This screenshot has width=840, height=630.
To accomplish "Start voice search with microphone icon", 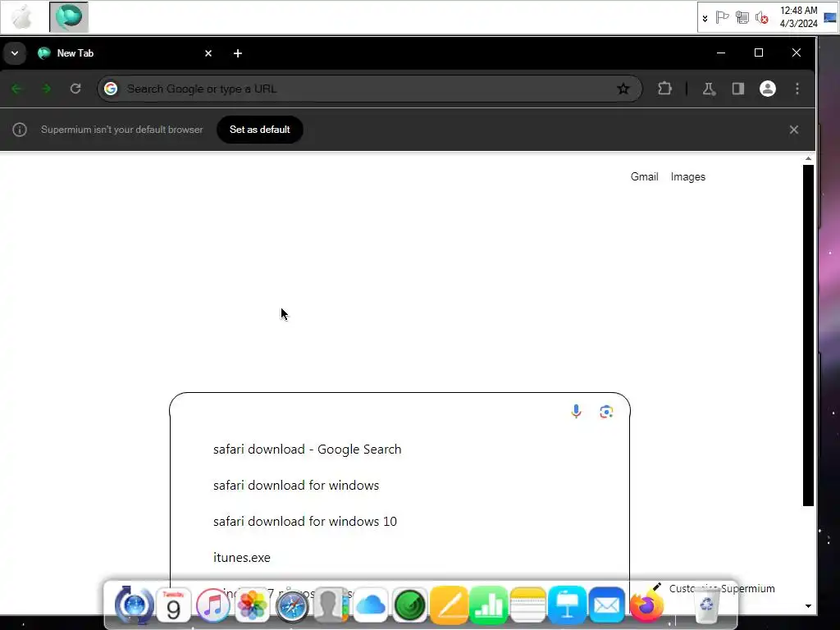I will coord(576,412).
